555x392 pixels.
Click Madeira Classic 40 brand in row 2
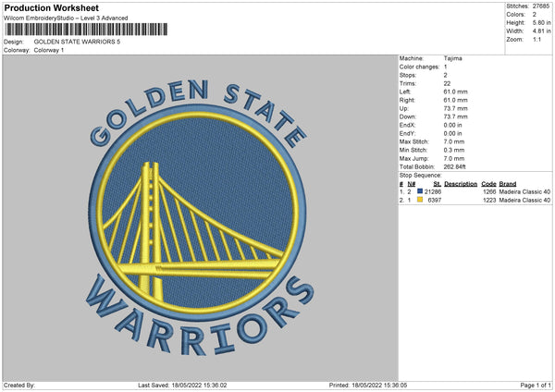click(x=524, y=201)
